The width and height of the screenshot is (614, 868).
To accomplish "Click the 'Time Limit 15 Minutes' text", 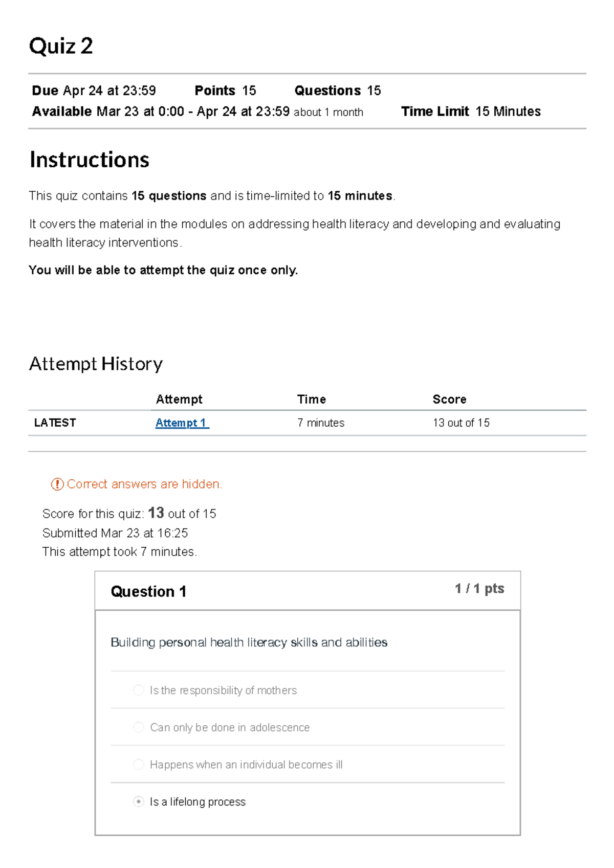I will [471, 111].
